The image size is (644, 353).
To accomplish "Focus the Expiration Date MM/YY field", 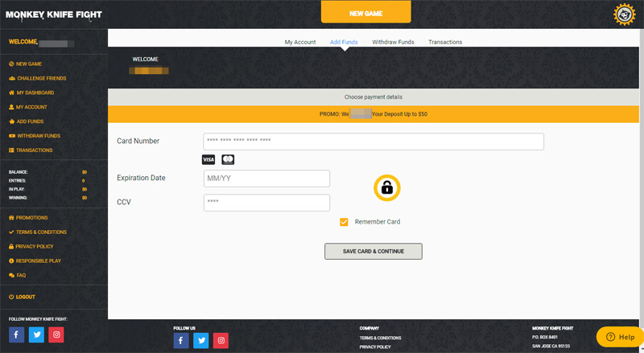I will pyautogui.click(x=266, y=179).
